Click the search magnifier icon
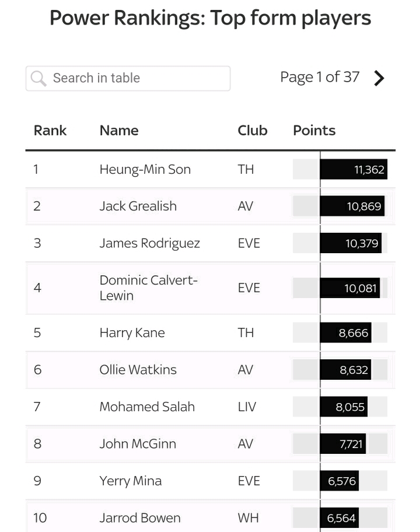The width and height of the screenshot is (420, 532). tap(38, 78)
